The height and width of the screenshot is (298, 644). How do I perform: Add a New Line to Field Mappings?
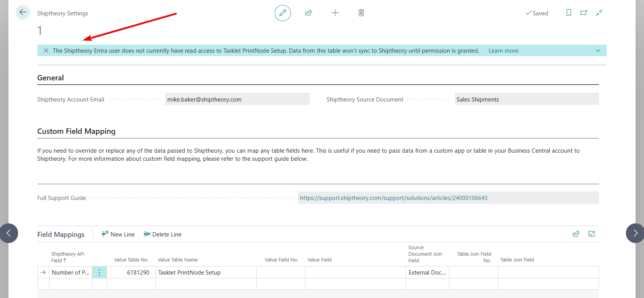coord(118,234)
